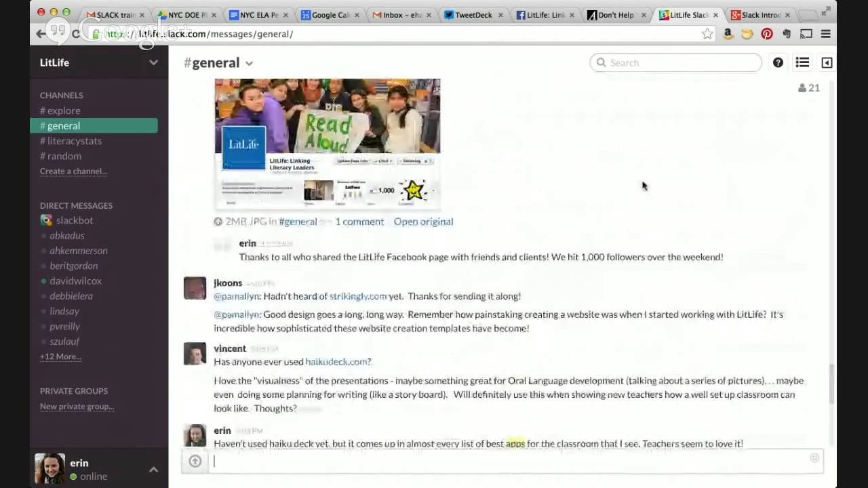Open direct message with beritgordon
This screenshot has height=488, width=868.
[73, 266]
